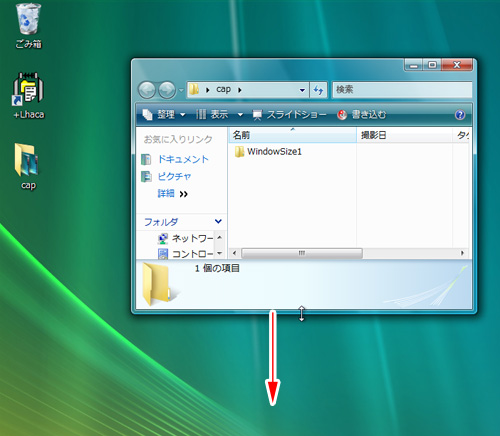500x436 pixels.
Task: Maximize the Explorer window
Action: [x=432, y=65]
